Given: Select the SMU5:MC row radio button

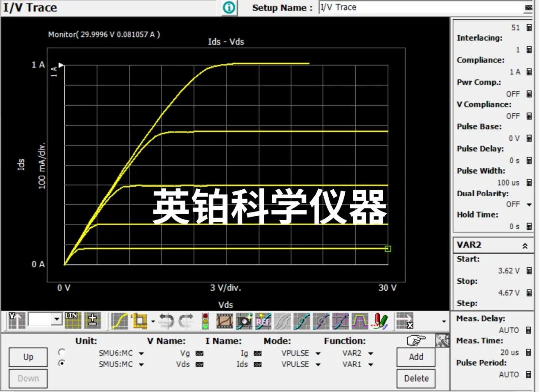Looking at the screenshot, I should coord(62,363).
